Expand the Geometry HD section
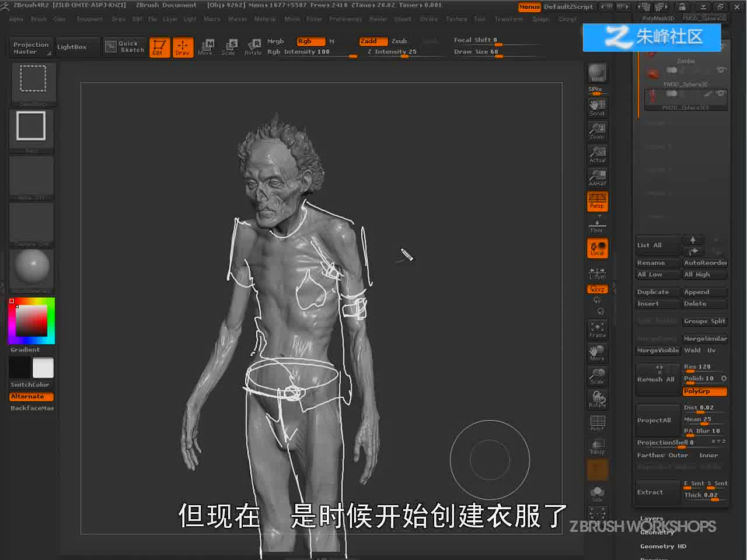The width and height of the screenshot is (747, 560). (663, 547)
